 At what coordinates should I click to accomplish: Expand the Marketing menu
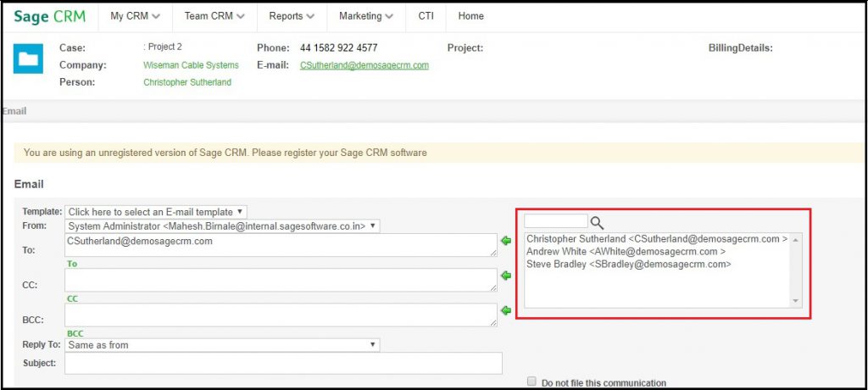366,17
